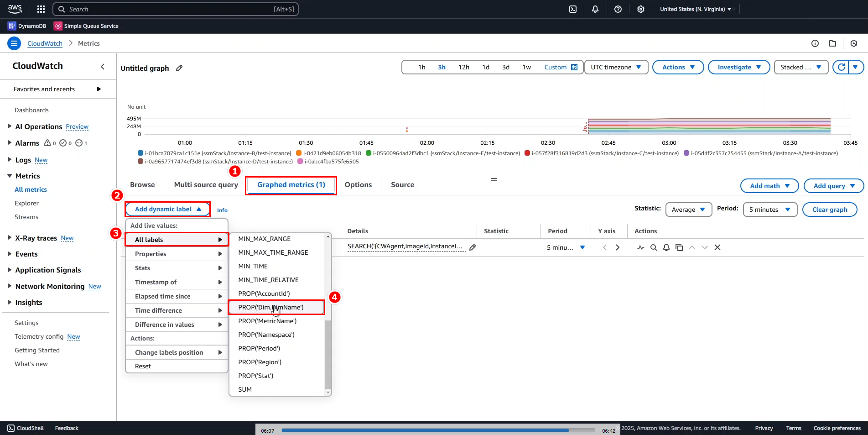
Task: Click the video progress bar at bottom
Action: point(438,430)
